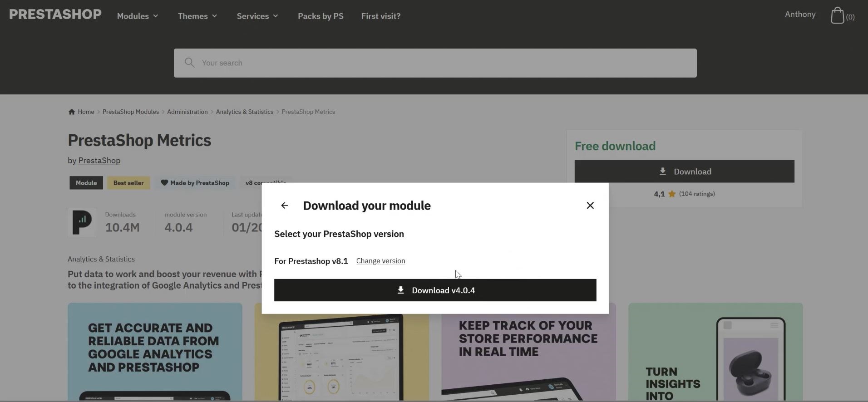The width and height of the screenshot is (868, 402).
Task: Open Analytics & Statistics breadcrumb link
Action: (x=245, y=112)
